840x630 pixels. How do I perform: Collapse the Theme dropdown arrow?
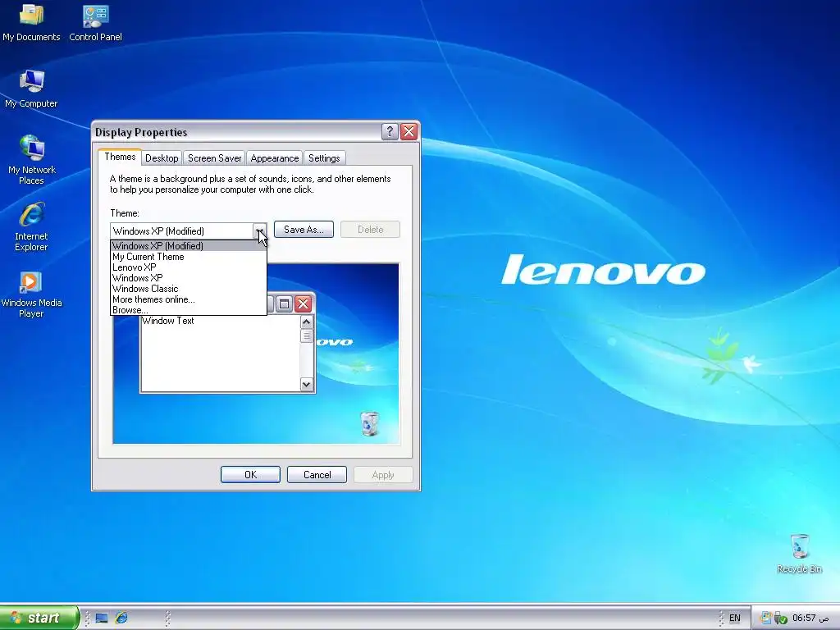click(259, 231)
